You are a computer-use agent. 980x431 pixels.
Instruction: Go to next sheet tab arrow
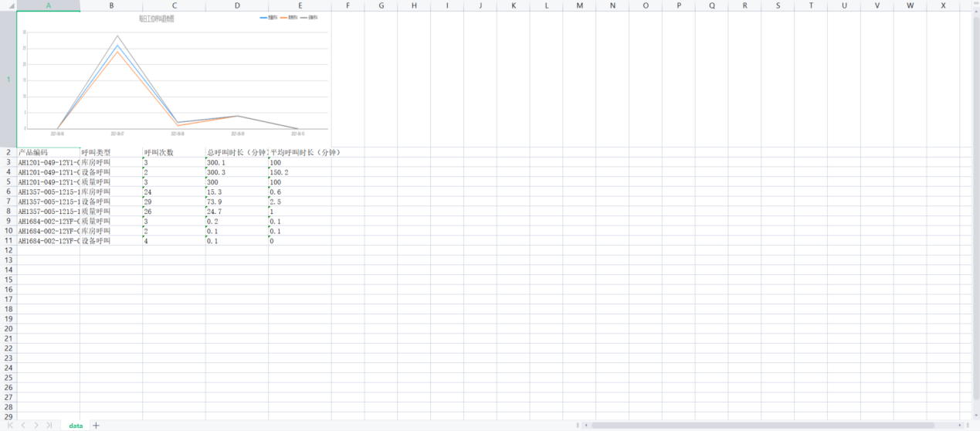(36, 426)
